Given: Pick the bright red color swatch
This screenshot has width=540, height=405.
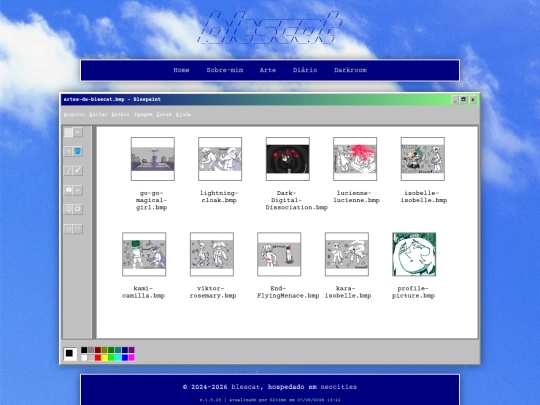Looking at the screenshot, I should [98, 357].
